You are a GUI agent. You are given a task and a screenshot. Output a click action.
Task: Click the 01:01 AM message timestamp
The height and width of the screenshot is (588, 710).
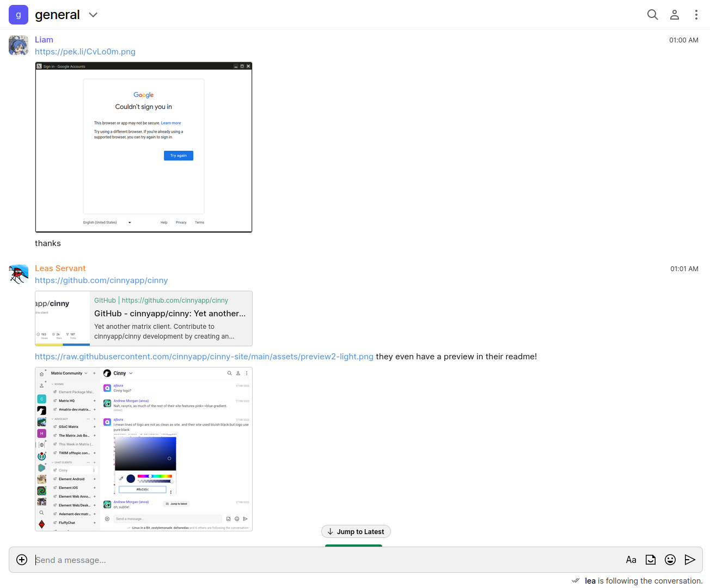pos(684,269)
